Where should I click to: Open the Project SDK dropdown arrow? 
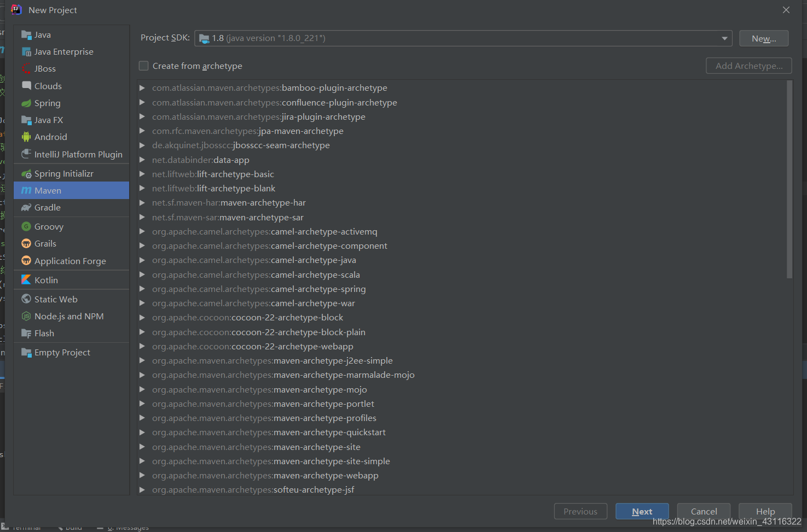click(x=724, y=38)
